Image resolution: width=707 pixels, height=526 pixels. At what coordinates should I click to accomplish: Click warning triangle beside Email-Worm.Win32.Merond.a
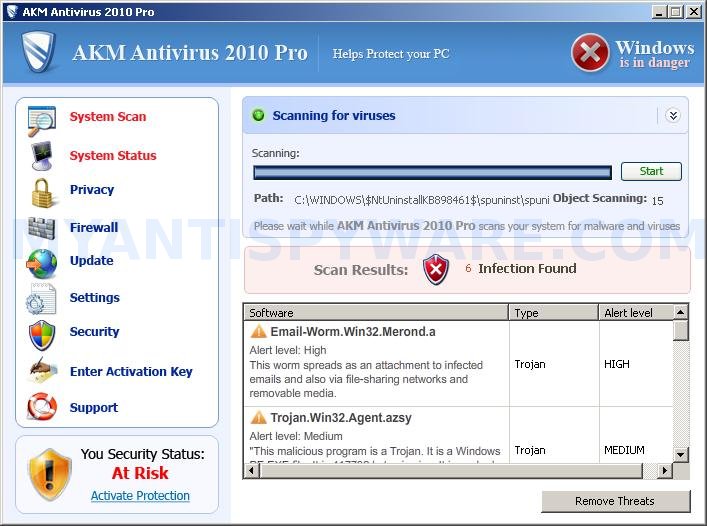(x=258, y=331)
